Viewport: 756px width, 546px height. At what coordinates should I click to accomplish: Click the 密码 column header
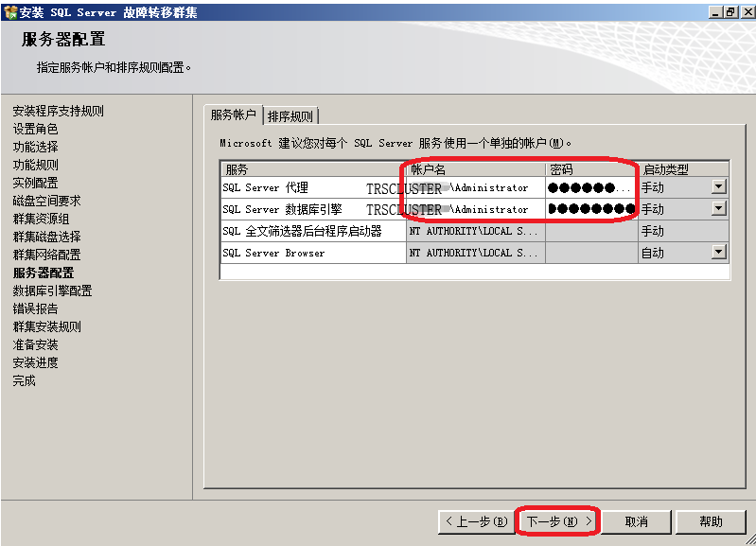pyautogui.click(x=591, y=169)
